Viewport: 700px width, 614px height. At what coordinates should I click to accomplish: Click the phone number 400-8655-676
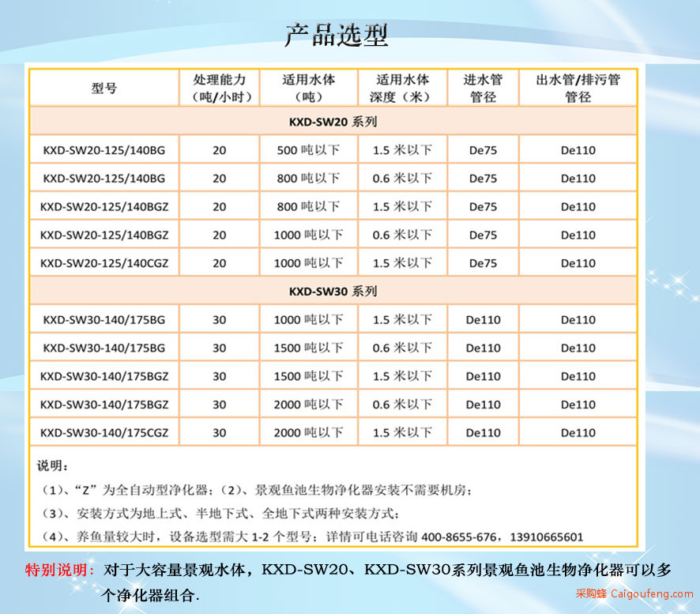[458, 537]
